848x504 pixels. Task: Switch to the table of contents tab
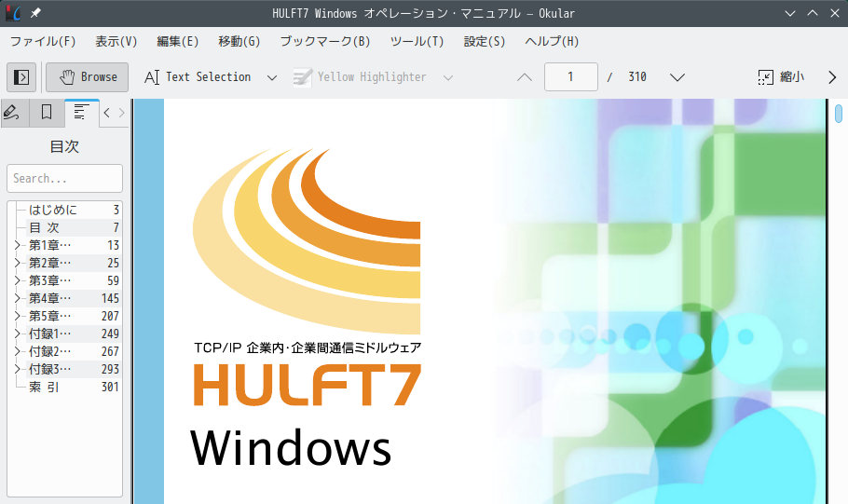tap(81, 113)
